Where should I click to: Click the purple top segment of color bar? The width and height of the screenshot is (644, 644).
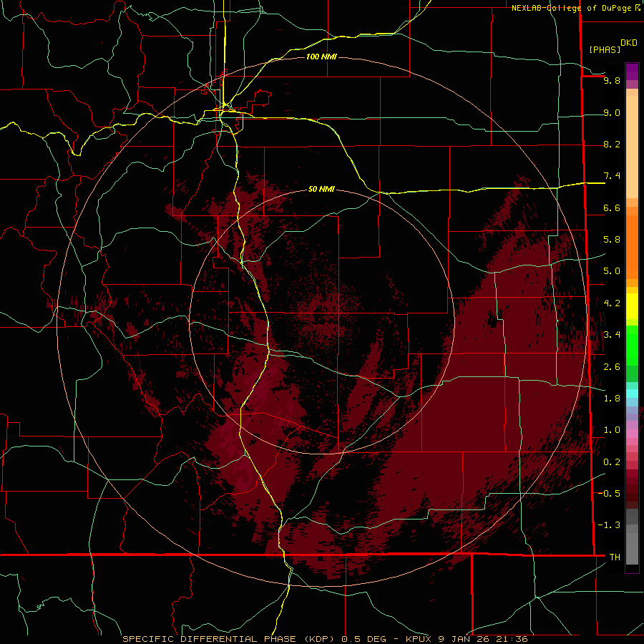pos(632,72)
